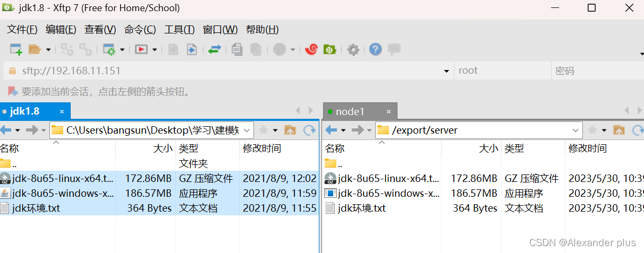Screen dimensions: 644x253
Task: Launch Xshell via the red swirl icon
Action: (311, 49)
